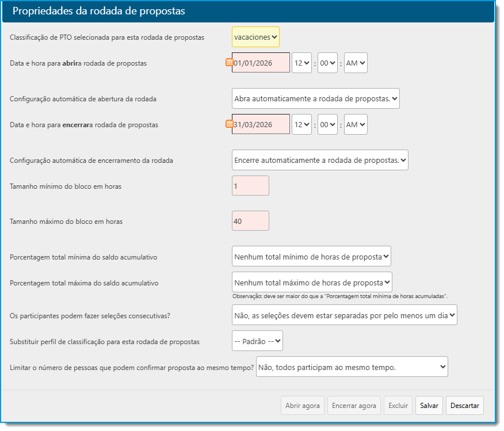
Task: Click label 'Limitar o número de pessoas'
Action: coord(132,368)
